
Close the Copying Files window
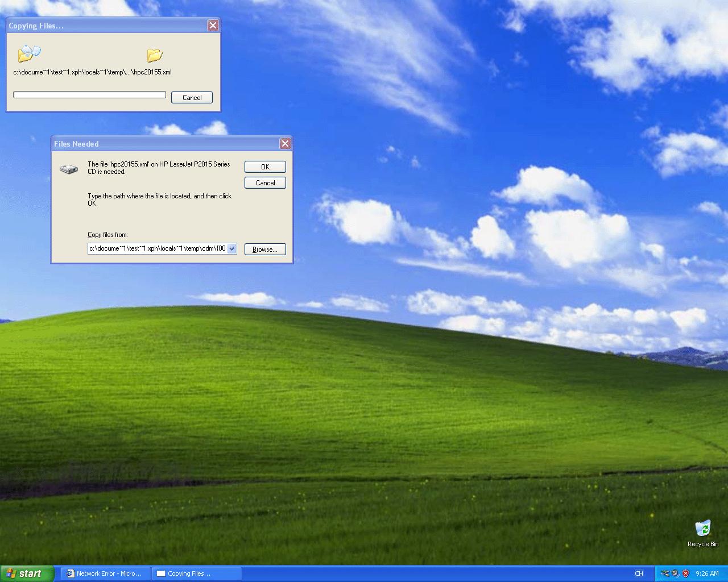coord(213,26)
